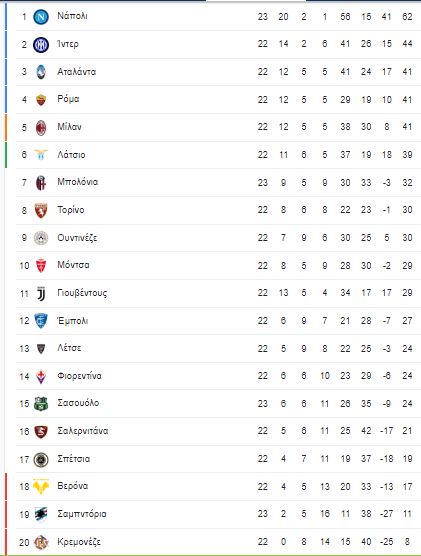Open the Ουντινέζε team page

coord(77,238)
